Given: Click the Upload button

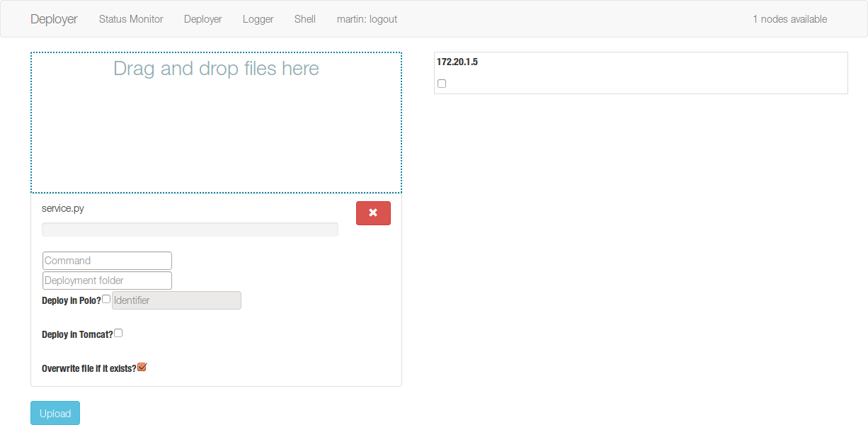Looking at the screenshot, I should click(55, 413).
